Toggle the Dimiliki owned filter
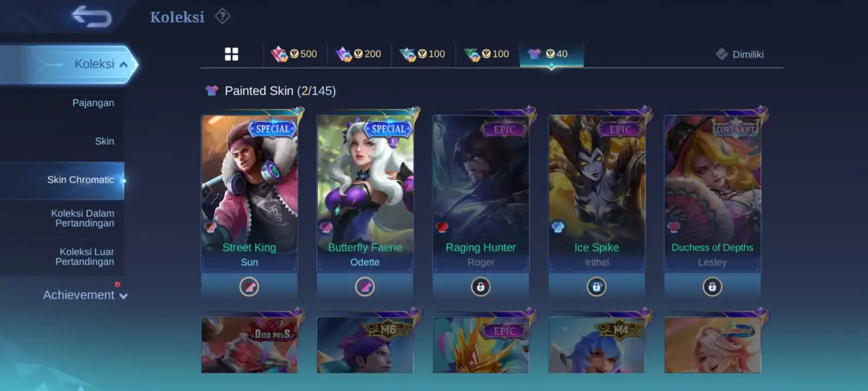 (x=740, y=54)
